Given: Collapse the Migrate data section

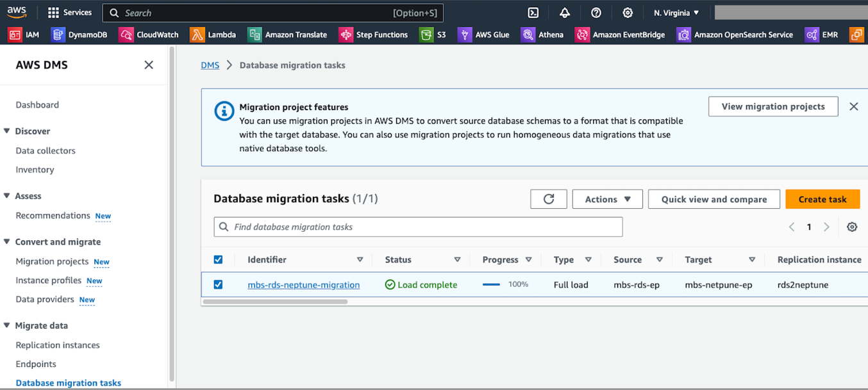Looking at the screenshot, I should [x=7, y=325].
